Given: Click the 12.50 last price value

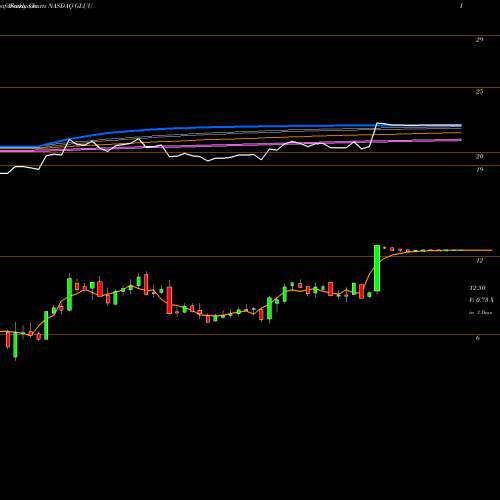Looking at the screenshot, I should click(477, 288).
